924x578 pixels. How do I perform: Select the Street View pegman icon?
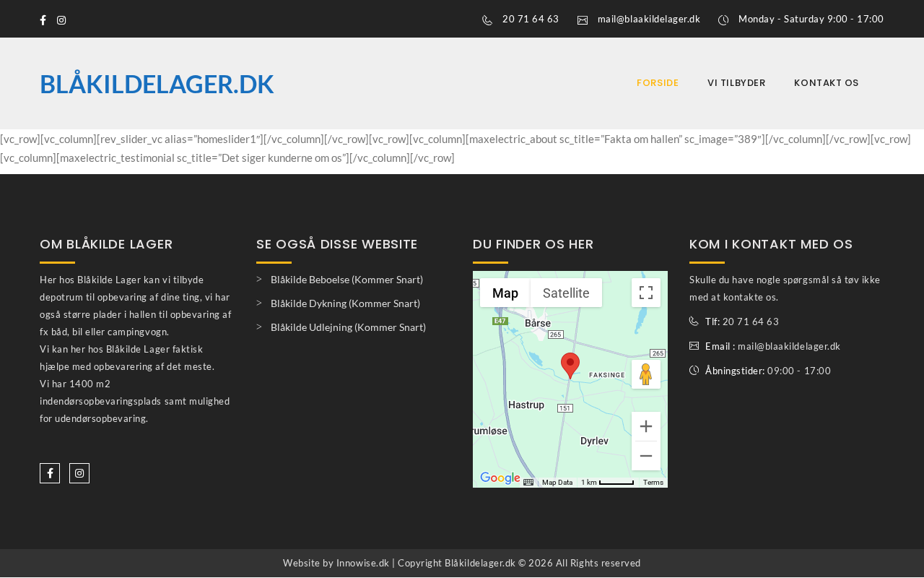point(645,374)
